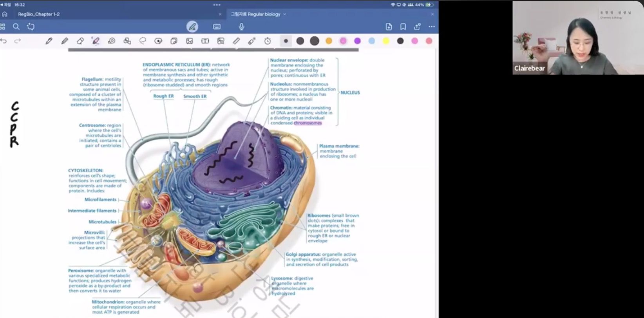Undo the last action
Viewport: 644px width, 318px height.
[4, 41]
